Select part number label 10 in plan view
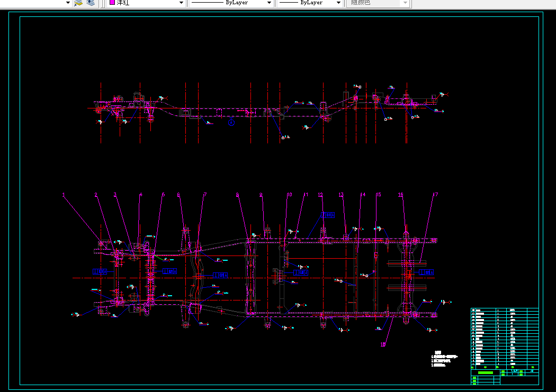 click(x=289, y=194)
